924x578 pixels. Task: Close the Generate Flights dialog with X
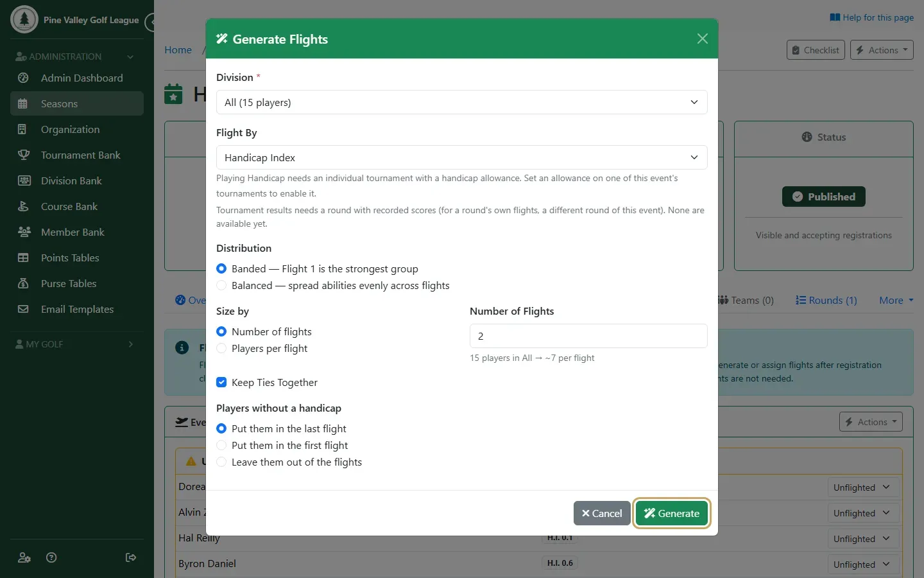tap(703, 39)
